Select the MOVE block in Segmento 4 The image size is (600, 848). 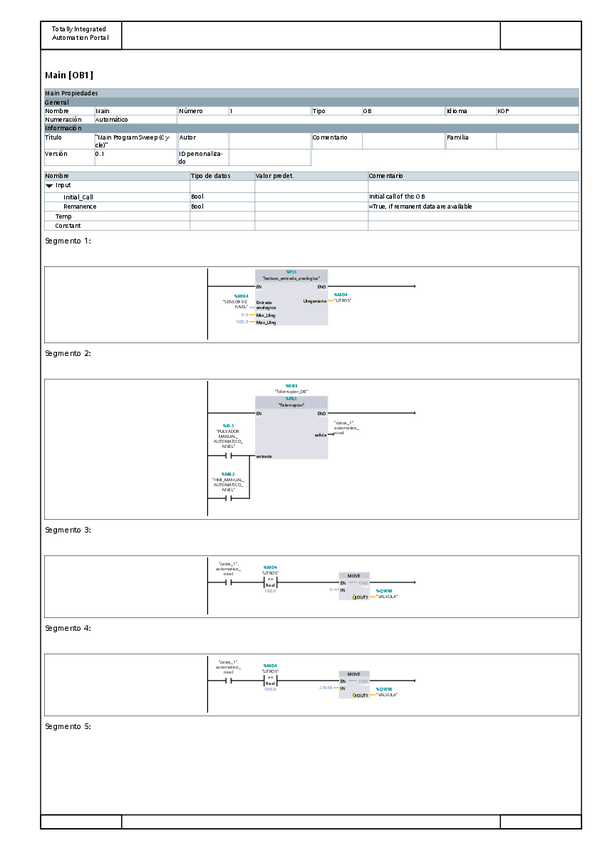354,684
